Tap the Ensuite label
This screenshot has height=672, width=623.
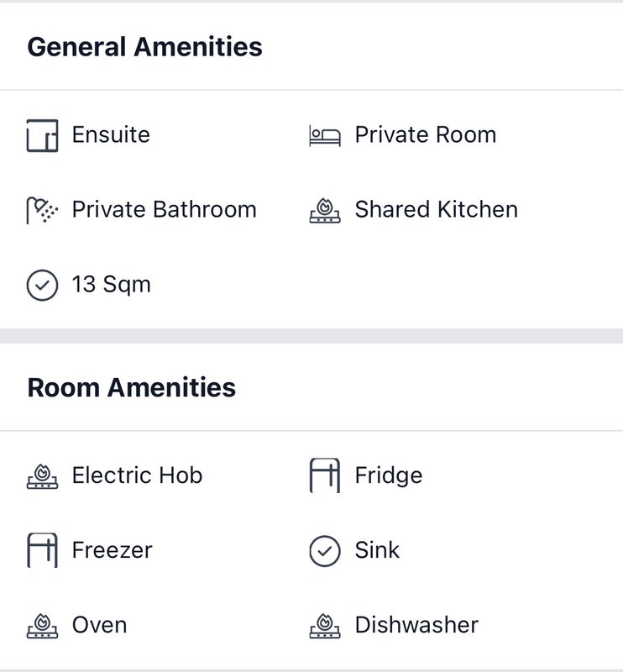[x=111, y=134]
